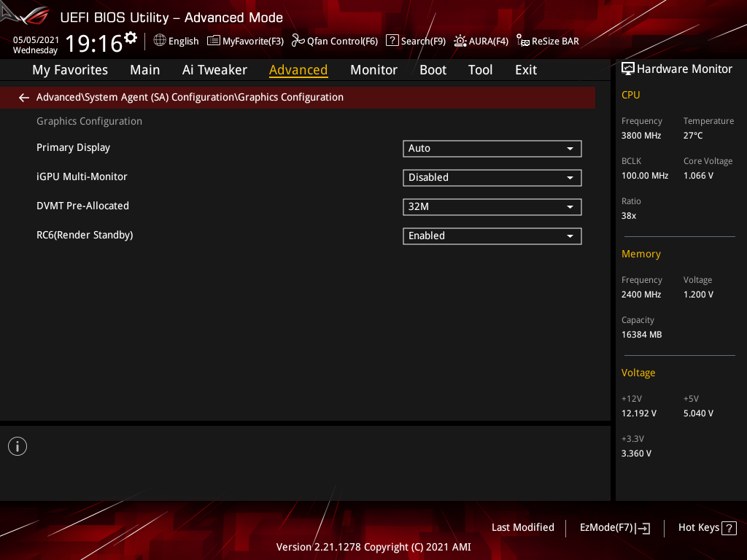Select the Primary Display label

[x=74, y=147]
